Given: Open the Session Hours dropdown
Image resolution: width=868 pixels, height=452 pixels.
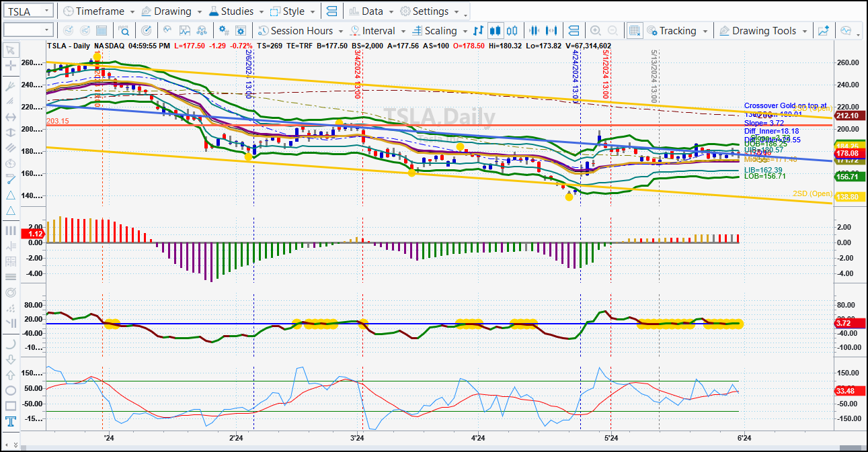Looking at the screenshot, I should tap(301, 30).
